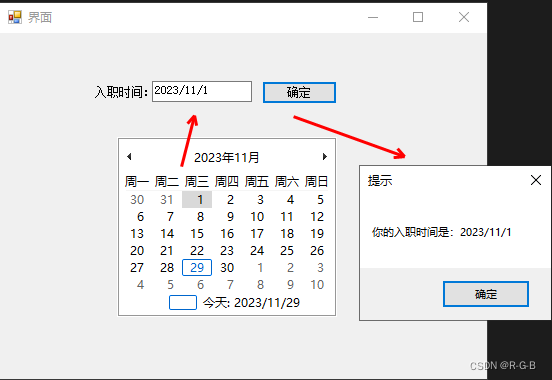Choose November 16 in calendar
Image resolution: width=552 pixels, height=380 pixels.
227,233
